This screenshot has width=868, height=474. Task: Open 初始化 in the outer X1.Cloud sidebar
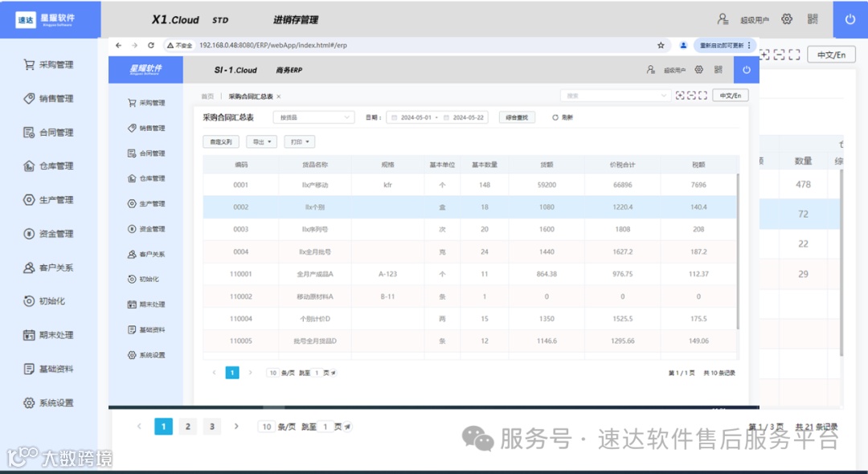click(44, 301)
